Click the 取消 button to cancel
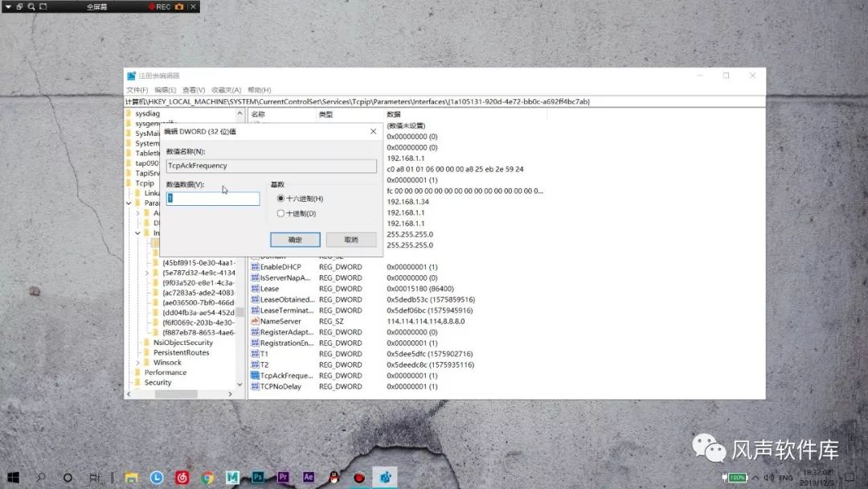Image resolution: width=868 pixels, height=489 pixels. [x=351, y=239]
